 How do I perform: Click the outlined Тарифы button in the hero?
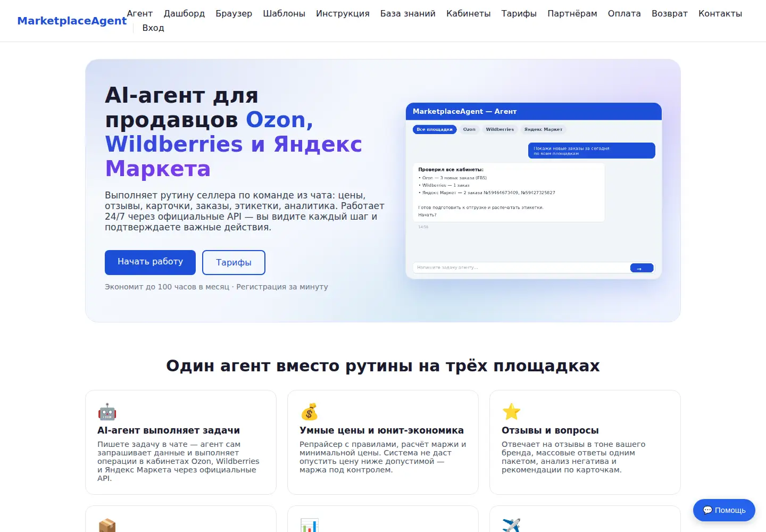(234, 262)
